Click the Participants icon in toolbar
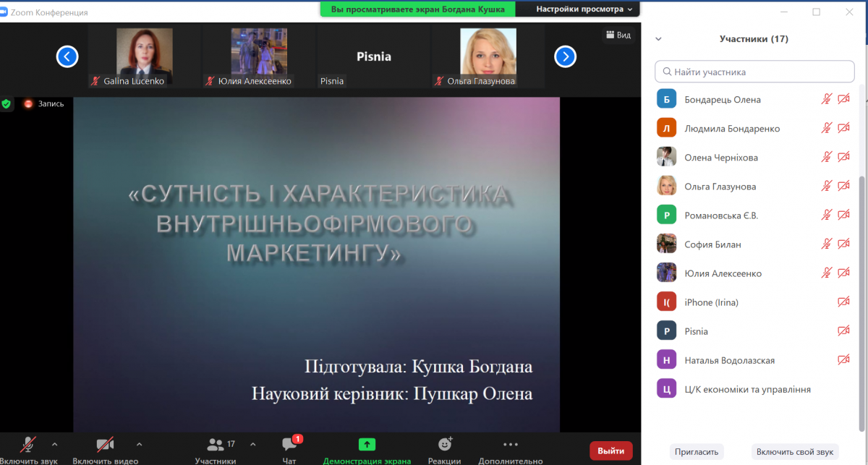 click(x=216, y=445)
